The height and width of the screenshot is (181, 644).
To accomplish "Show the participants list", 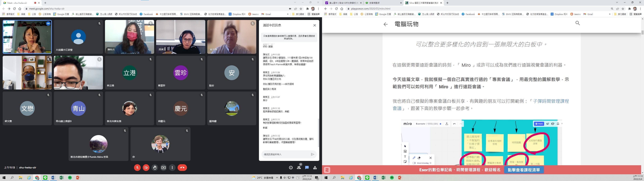I will 299,167.
